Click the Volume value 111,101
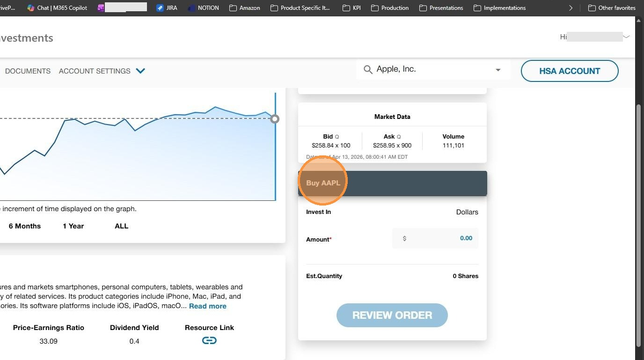The image size is (644, 360). 454,146
